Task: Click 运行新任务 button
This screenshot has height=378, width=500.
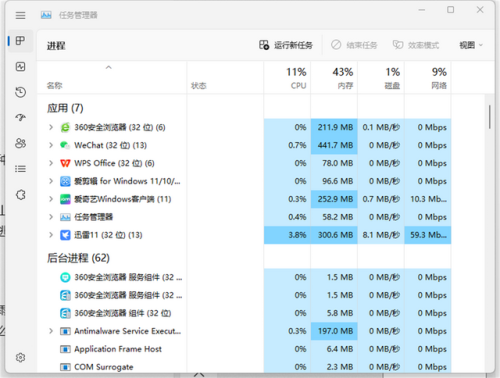Action: pos(286,45)
